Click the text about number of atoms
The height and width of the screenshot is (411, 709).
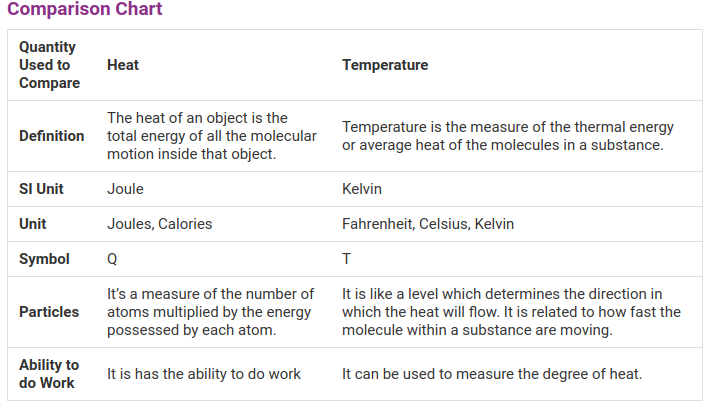pyautogui.click(x=210, y=312)
